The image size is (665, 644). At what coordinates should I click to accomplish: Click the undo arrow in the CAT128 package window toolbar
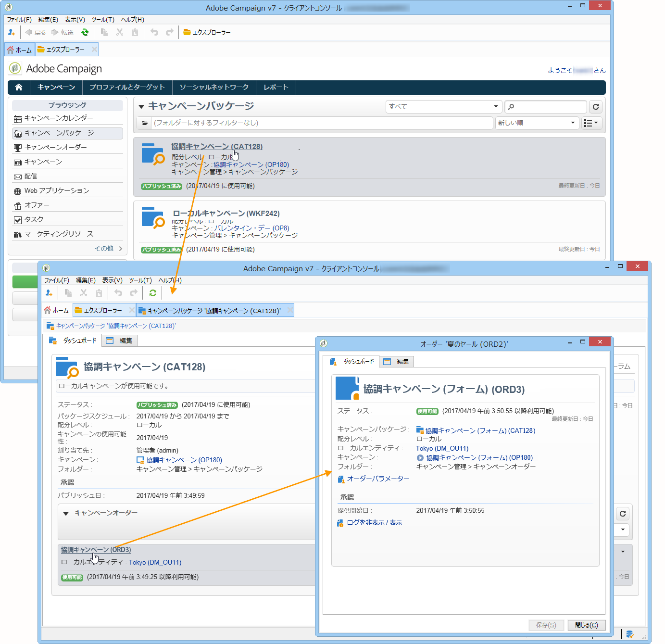coord(118,293)
